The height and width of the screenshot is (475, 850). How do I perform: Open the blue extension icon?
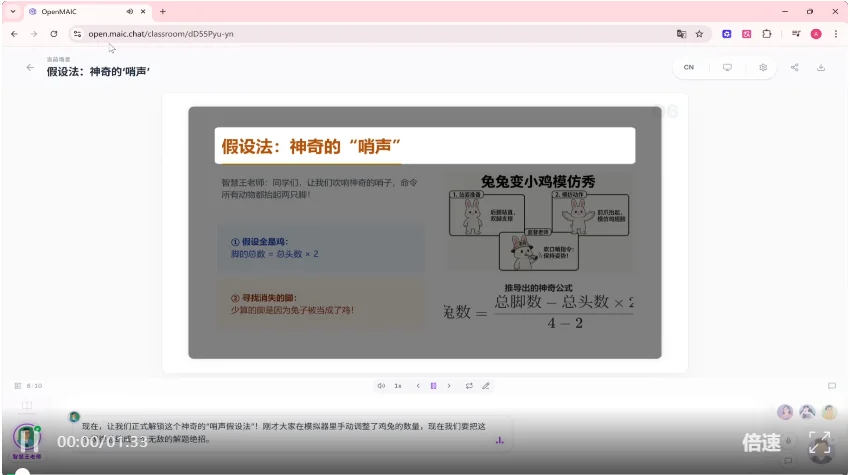[x=726, y=34]
